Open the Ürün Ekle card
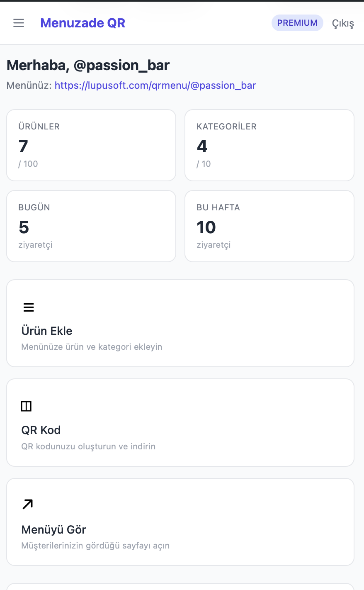This screenshot has height=590, width=364. [180, 323]
